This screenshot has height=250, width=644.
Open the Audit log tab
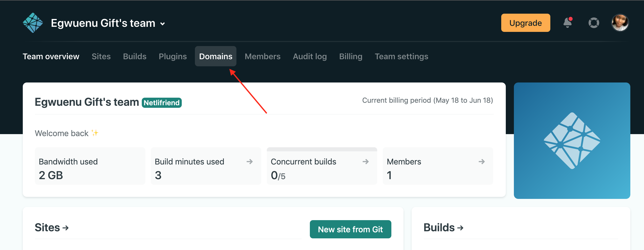click(310, 56)
